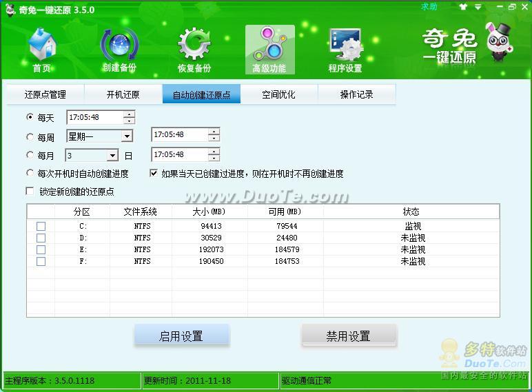
Task: Select the 自动创建还原点 tab
Action: click(201, 94)
